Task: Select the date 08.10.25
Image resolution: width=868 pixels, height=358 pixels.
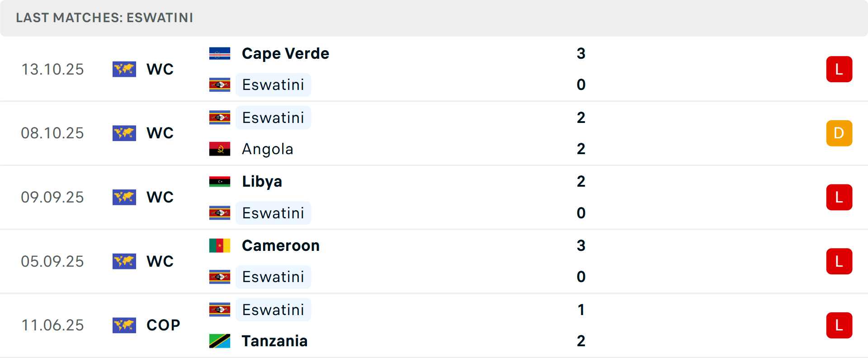Action: 52,133
